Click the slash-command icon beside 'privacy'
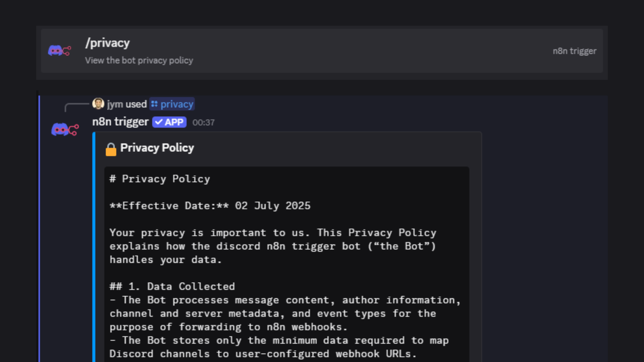 click(154, 104)
